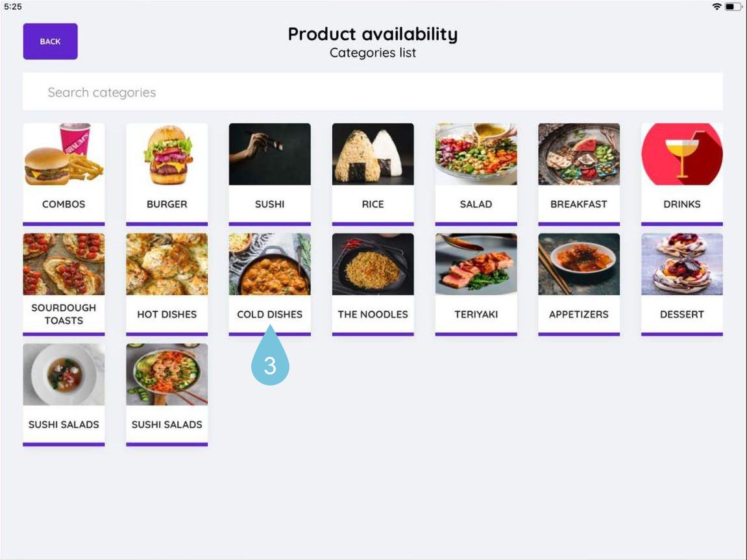Choose The Noodles category card
Image resolution: width=747 pixels, height=560 pixels.
point(373,284)
